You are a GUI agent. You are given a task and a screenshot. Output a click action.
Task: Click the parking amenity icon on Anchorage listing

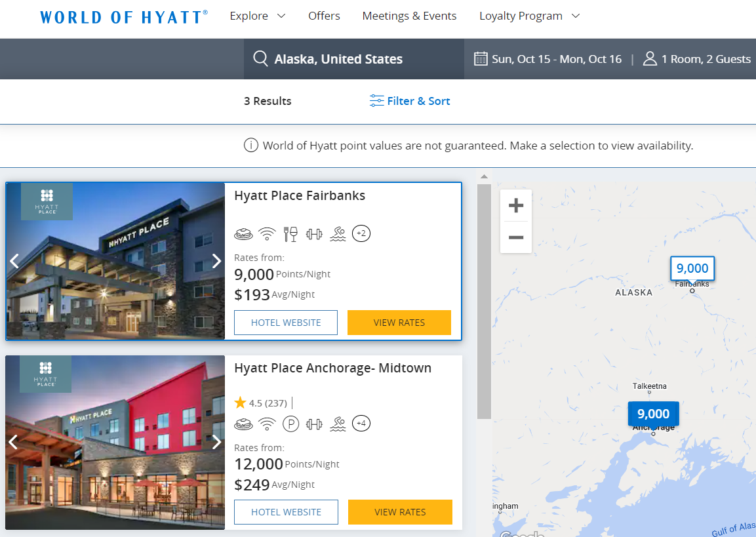click(x=290, y=424)
